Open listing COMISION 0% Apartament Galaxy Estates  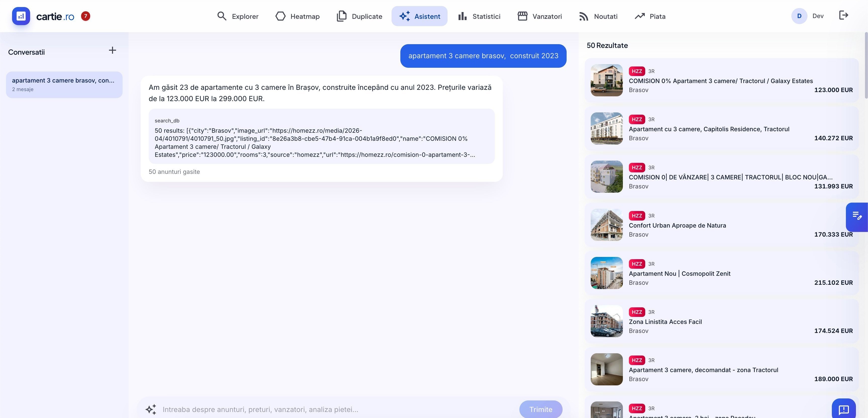(x=721, y=80)
